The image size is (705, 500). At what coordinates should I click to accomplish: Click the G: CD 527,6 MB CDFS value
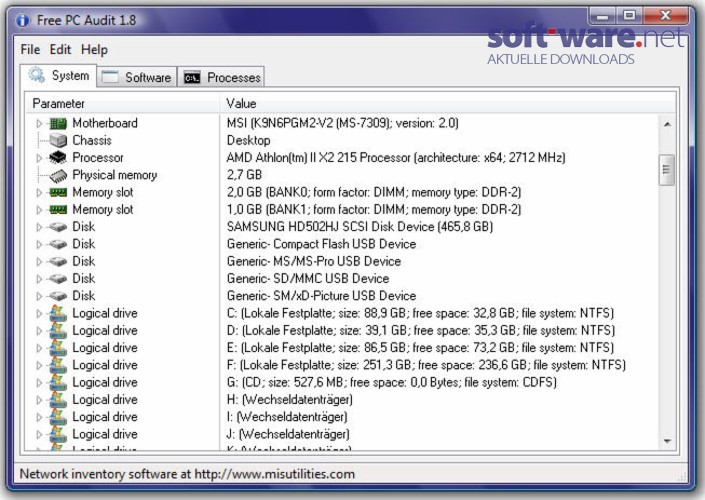point(392,383)
